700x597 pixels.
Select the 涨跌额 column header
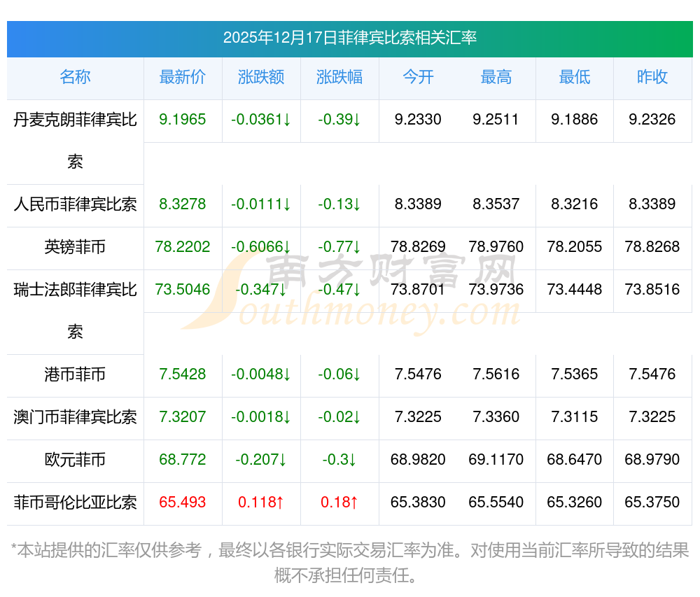coord(261,77)
